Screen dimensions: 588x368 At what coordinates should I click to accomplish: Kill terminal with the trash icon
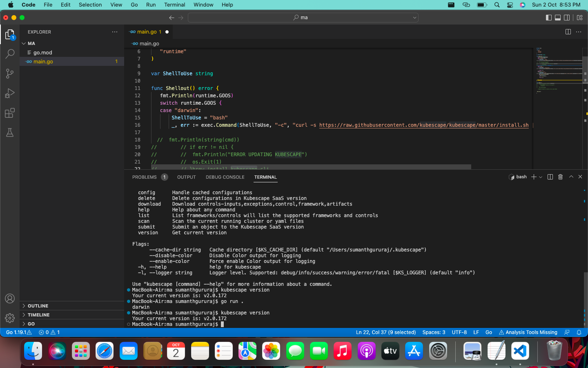coord(560,177)
